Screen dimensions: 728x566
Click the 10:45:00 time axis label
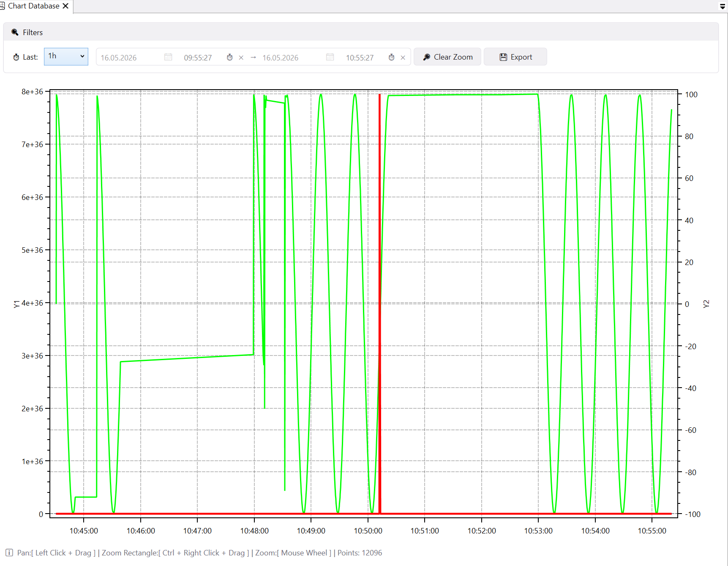[84, 530]
